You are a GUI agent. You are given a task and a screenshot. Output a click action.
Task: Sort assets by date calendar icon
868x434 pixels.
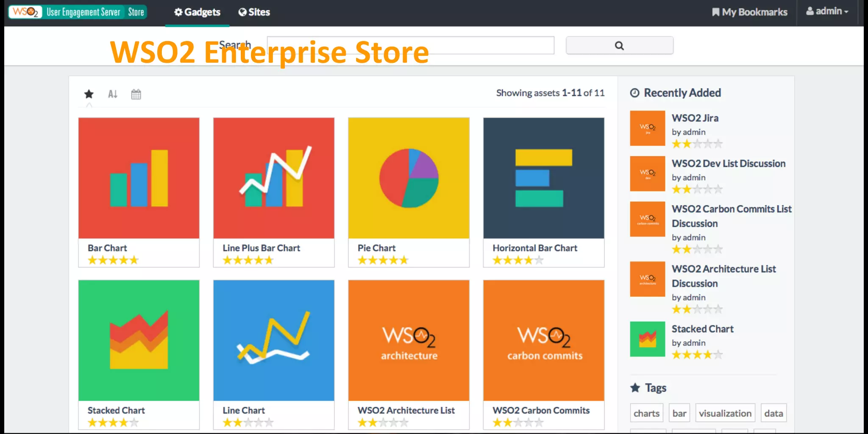(136, 94)
